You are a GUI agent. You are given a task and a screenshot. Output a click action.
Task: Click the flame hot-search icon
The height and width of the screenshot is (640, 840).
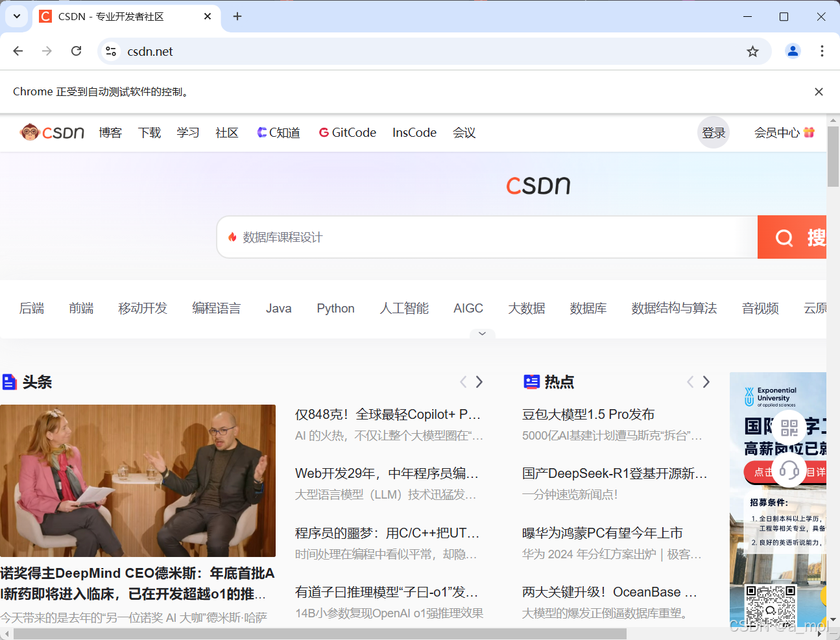[x=232, y=237]
